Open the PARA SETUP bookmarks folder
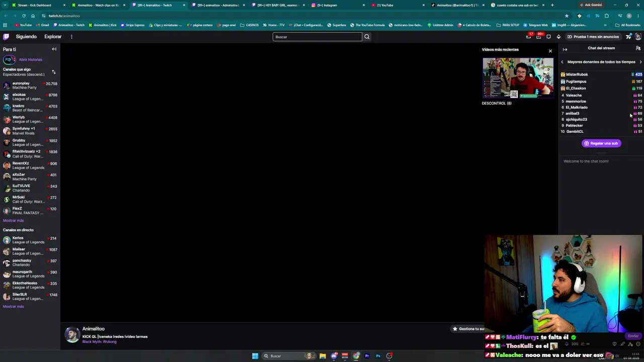Screen dimensions: 644x362 (x=508, y=25)
